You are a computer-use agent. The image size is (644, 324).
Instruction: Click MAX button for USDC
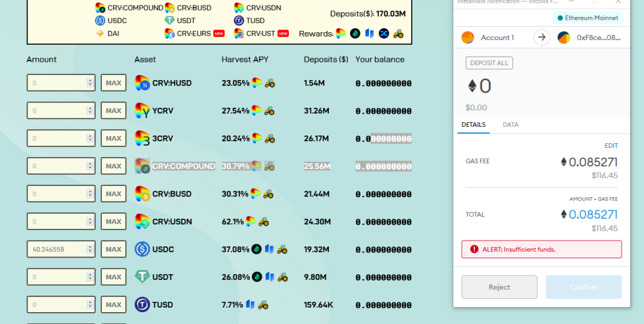(x=113, y=249)
